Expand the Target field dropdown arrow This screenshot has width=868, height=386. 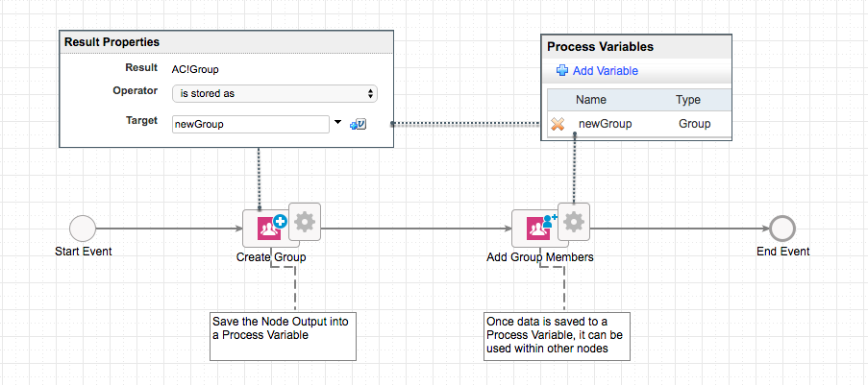pyautogui.click(x=337, y=123)
